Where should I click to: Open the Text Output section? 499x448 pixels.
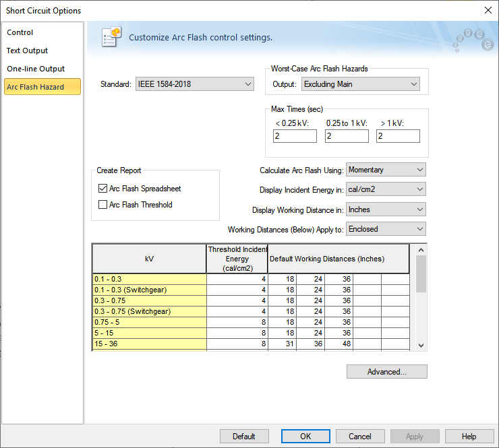[x=28, y=51]
